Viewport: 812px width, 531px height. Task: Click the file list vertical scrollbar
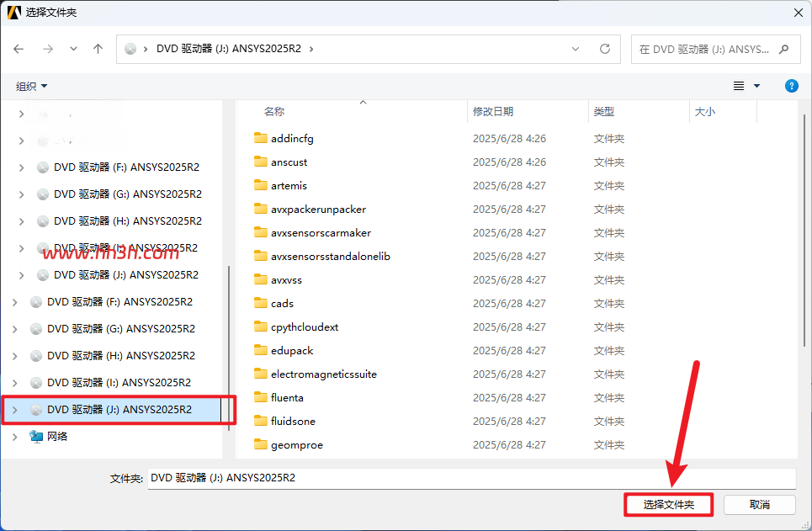coord(804,231)
